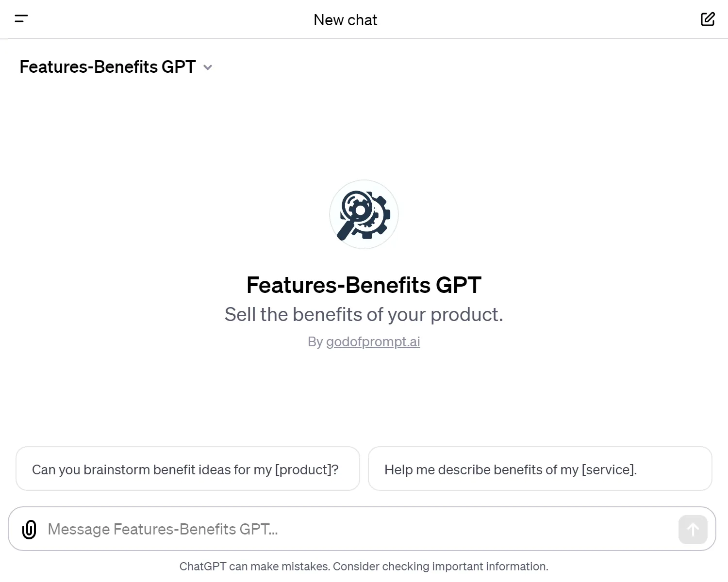The width and height of the screenshot is (728, 582).
Task: Attach a file using the paperclip icon
Action: click(29, 529)
